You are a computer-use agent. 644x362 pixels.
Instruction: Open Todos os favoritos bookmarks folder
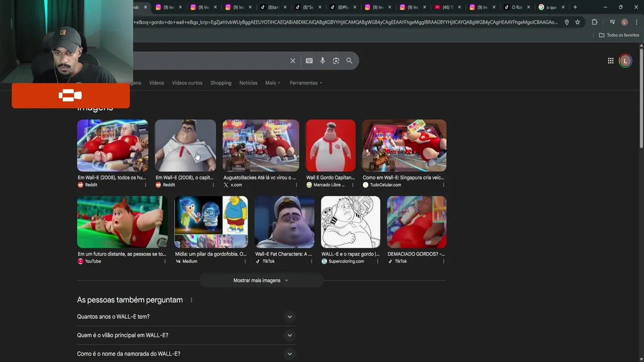(619, 35)
